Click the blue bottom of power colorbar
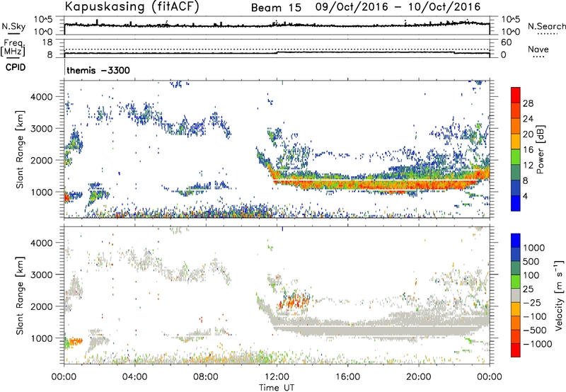Viewport: 566px width, 392px height. pos(516,203)
